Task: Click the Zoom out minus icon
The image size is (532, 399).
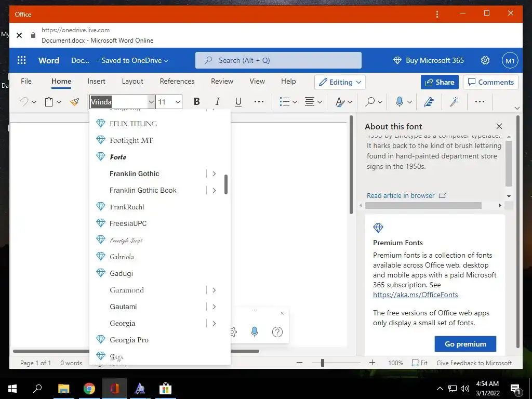Action: [x=299, y=363]
